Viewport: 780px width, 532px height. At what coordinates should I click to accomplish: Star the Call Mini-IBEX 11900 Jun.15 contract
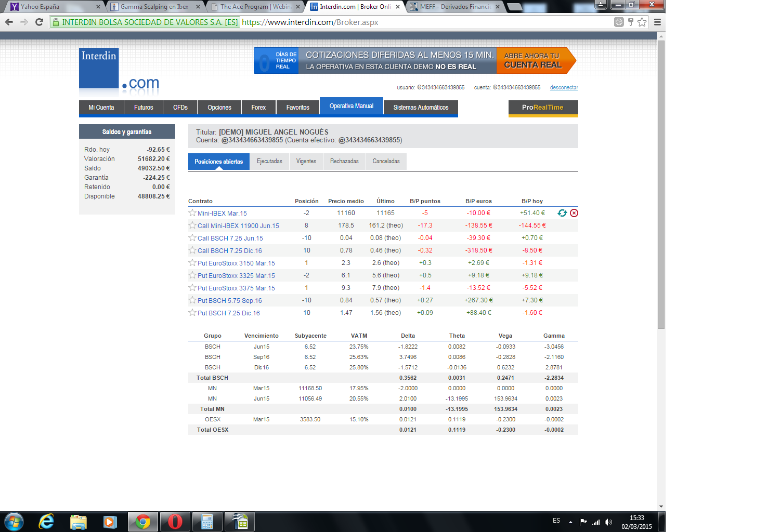[192, 225]
